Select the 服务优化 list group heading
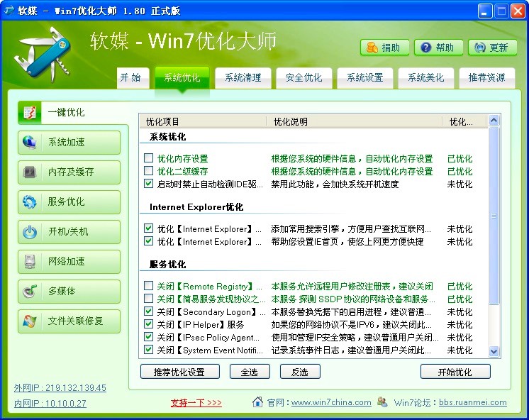Screen dimensions: 529x420 click(167, 265)
